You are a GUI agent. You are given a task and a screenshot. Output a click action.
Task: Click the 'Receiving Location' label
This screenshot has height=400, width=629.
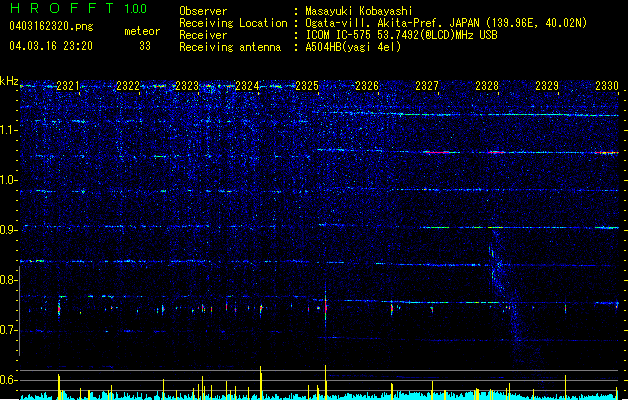click(233, 23)
